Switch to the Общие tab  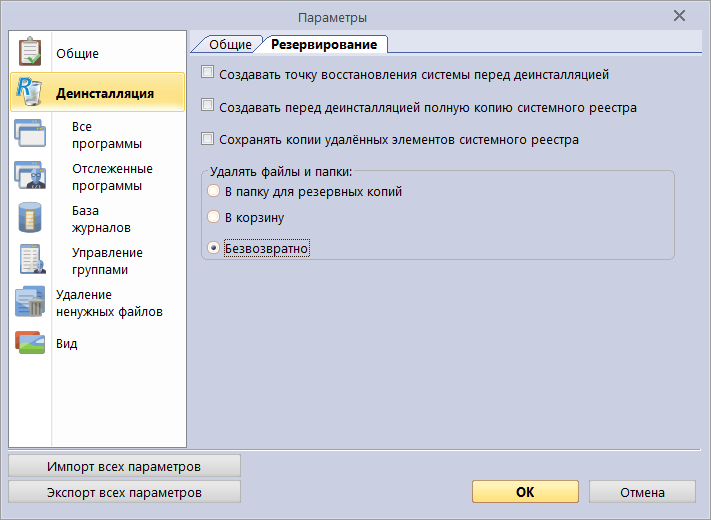click(229, 45)
